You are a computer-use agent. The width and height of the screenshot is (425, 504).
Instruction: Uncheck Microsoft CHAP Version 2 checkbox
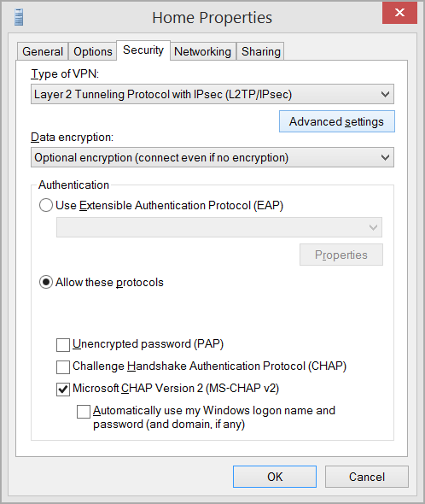point(63,390)
